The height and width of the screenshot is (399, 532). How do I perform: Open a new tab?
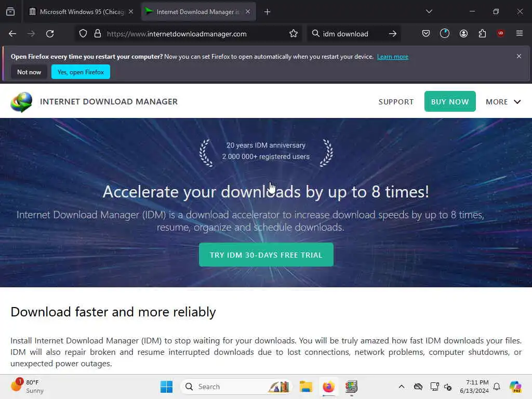click(267, 12)
